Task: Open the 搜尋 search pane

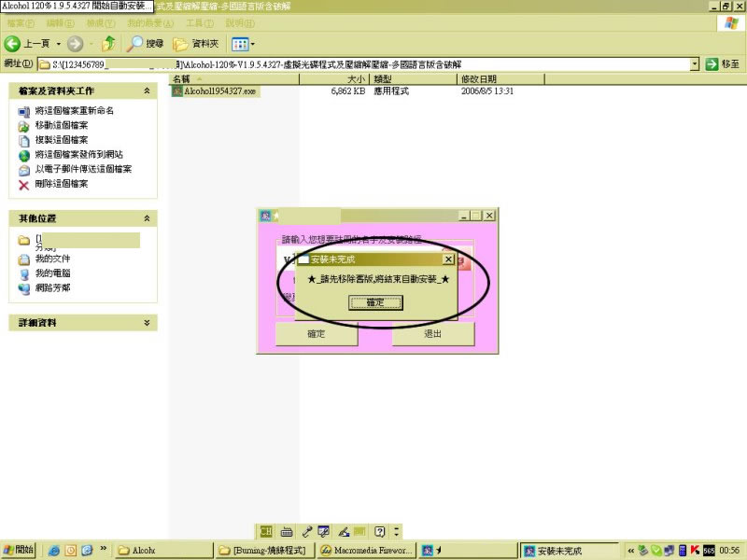Action: 145,44
